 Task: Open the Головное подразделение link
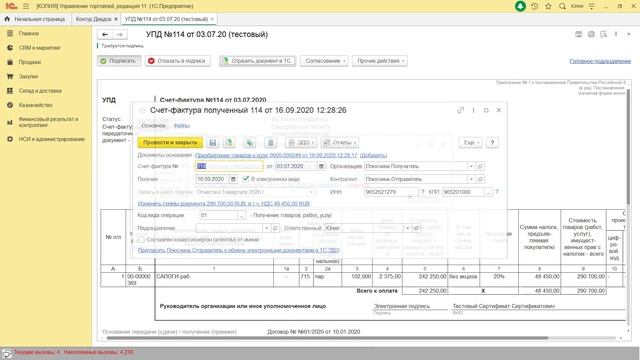(x=600, y=61)
